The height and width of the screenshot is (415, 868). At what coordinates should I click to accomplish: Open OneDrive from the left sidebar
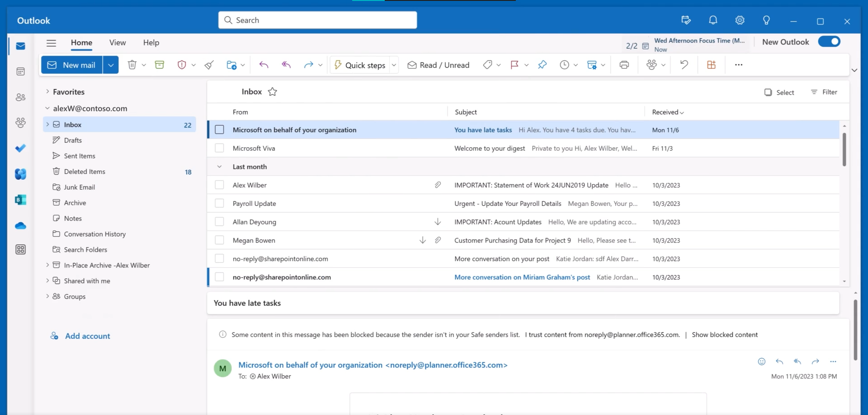tap(20, 226)
